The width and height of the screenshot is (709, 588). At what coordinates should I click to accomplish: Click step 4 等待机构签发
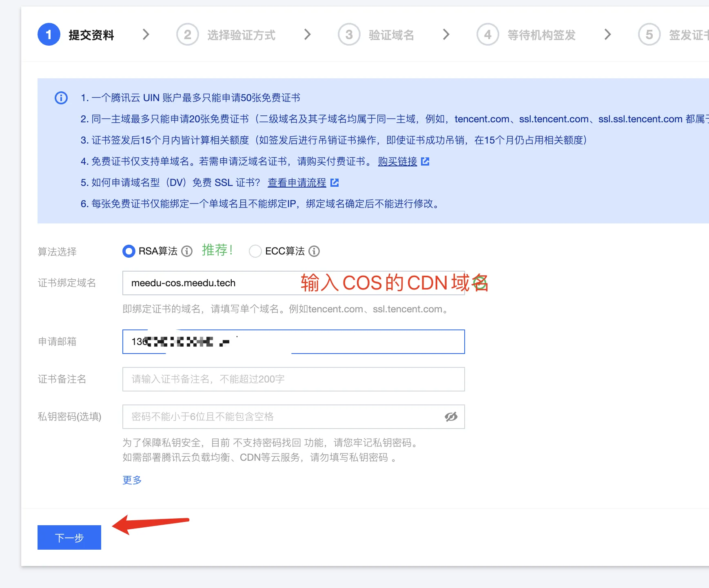[526, 35]
